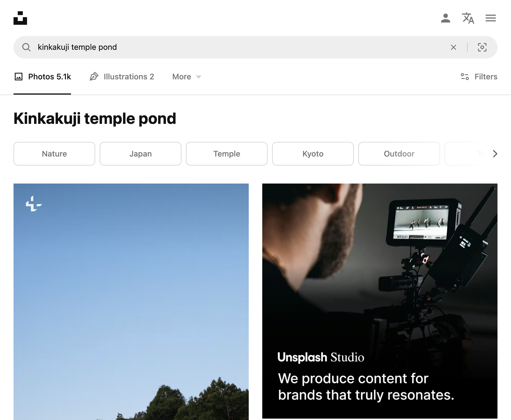Expand the More dropdown

(x=186, y=77)
